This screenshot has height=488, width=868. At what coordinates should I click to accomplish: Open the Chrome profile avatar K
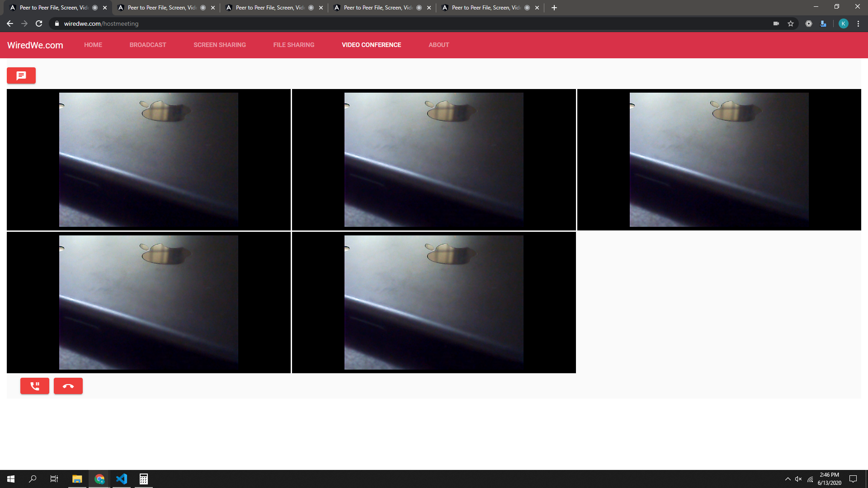843,23
